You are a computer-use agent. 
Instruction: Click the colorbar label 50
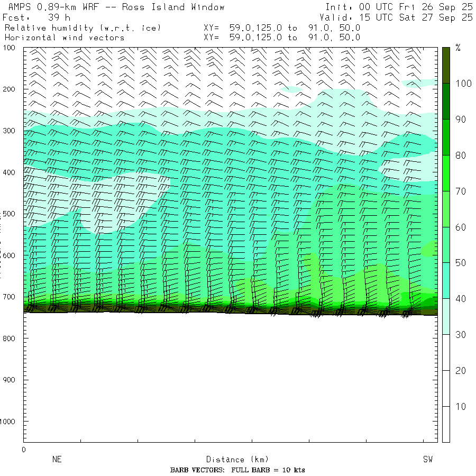(x=461, y=263)
